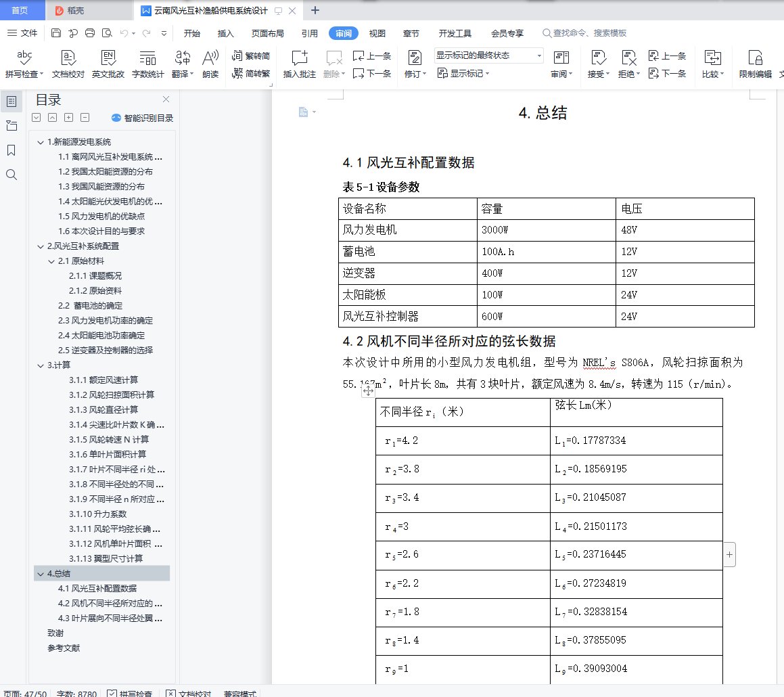Switch to the 开始 ribbon tab

click(x=192, y=34)
